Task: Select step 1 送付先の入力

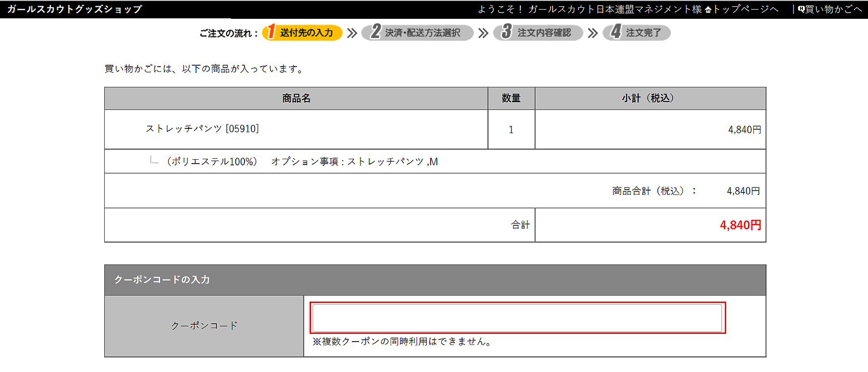Action: [302, 32]
